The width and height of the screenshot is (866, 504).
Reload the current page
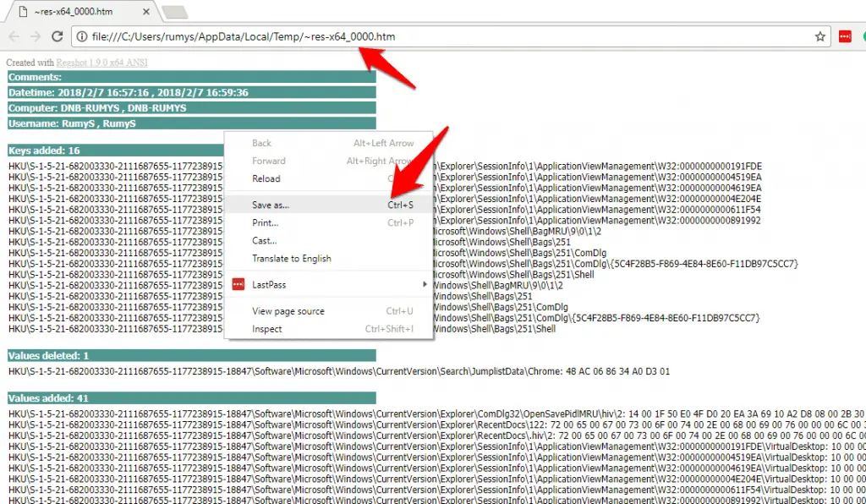click(57, 36)
